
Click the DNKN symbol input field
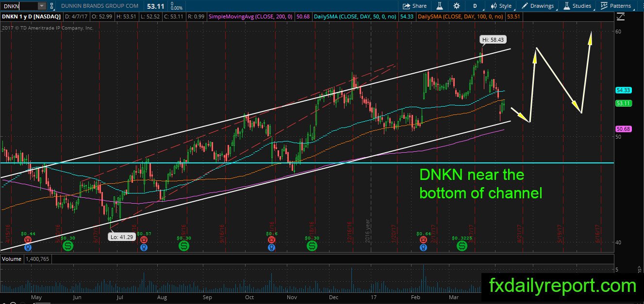click(x=18, y=6)
